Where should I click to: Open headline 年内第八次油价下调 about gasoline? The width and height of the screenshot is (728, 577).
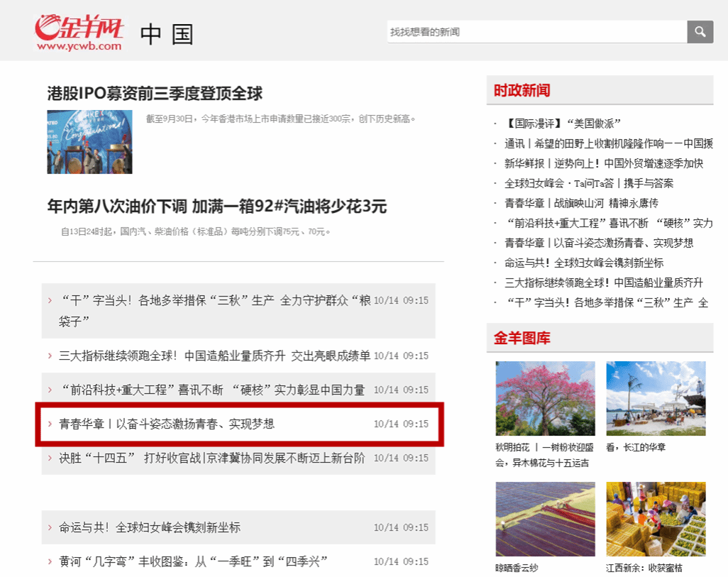coord(216,207)
